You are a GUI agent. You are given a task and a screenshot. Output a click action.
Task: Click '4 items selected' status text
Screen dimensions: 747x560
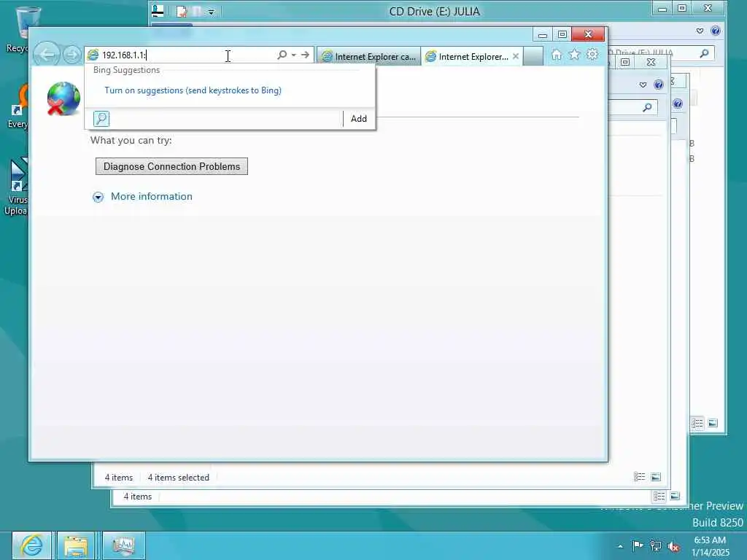178,478
